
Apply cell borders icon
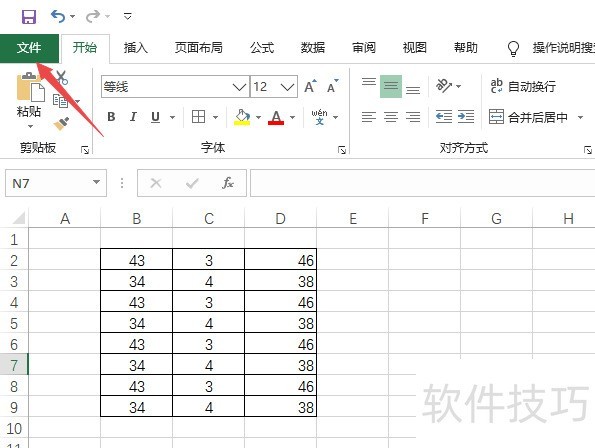(x=198, y=117)
